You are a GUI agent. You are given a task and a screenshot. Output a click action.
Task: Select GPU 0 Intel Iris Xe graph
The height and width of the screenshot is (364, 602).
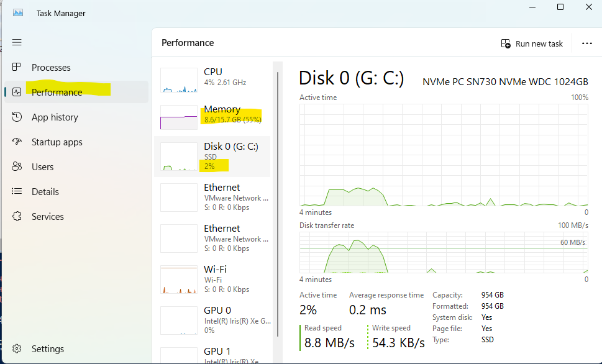click(214, 320)
